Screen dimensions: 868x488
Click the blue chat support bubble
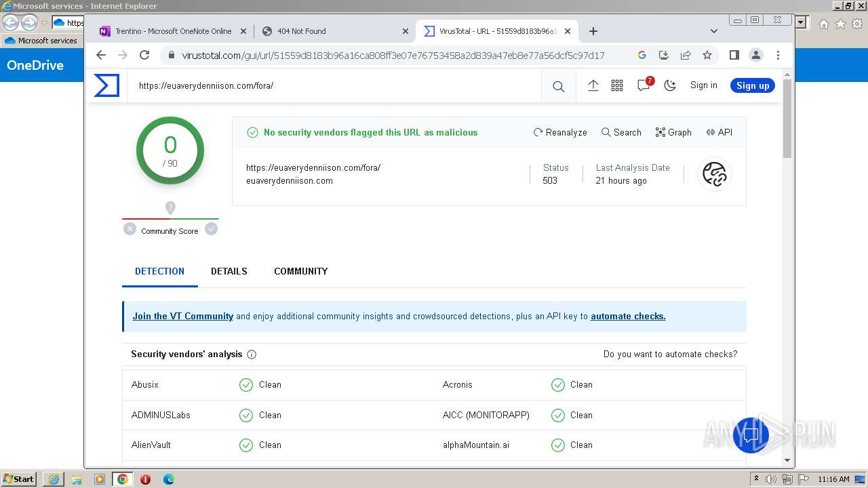point(751,435)
